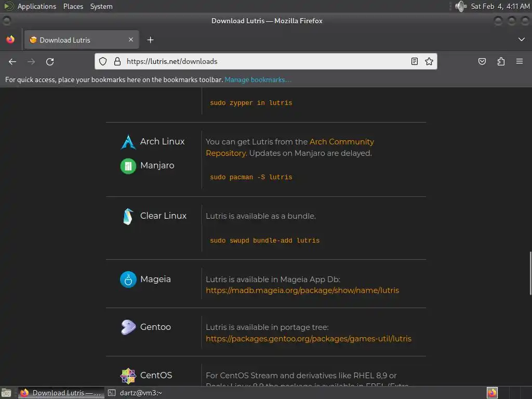Image resolution: width=532 pixels, height=399 pixels.
Task: Open the System menu
Action: (101, 6)
